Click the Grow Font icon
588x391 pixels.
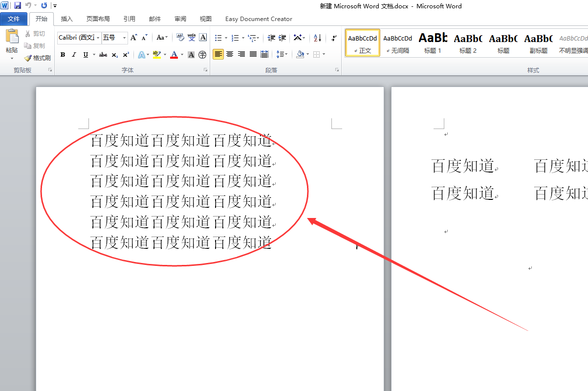point(134,38)
